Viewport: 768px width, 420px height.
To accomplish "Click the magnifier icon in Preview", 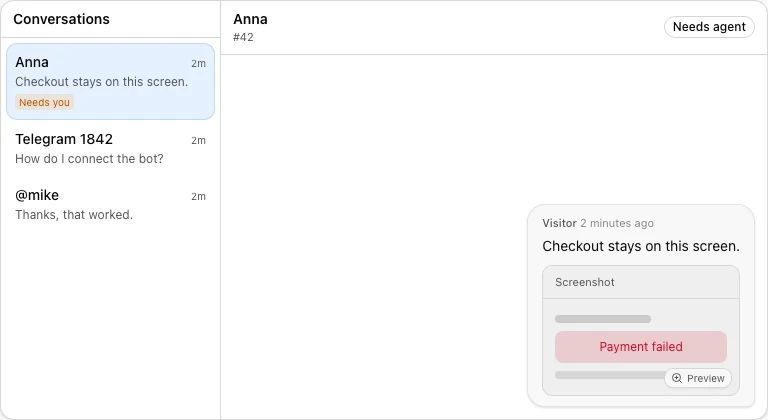I will (x=677, y=378).
